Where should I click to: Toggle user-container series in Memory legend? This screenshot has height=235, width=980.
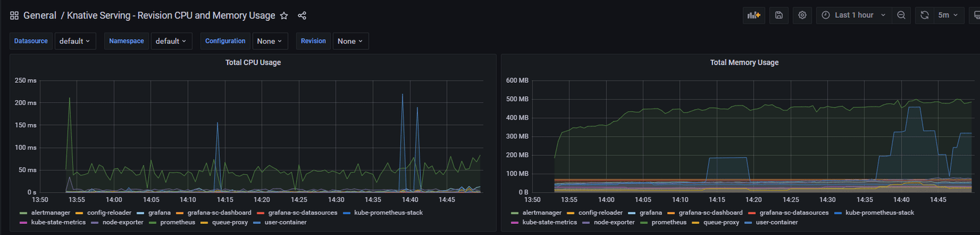(777, 223)
